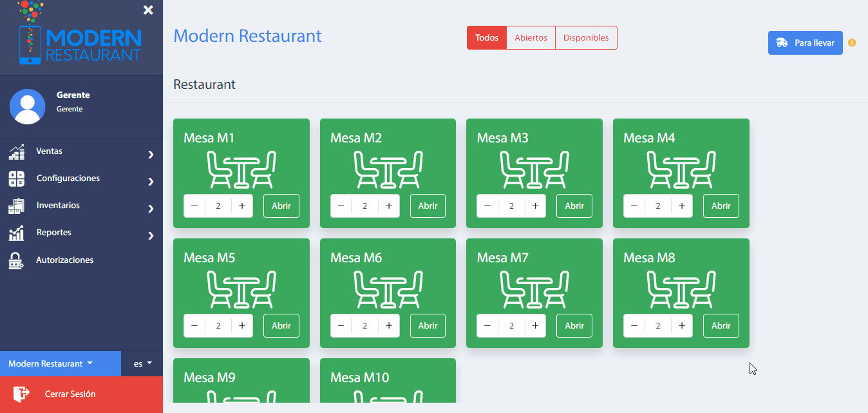Click the Mesa M3 table and chairs icon

coord(534,169)
